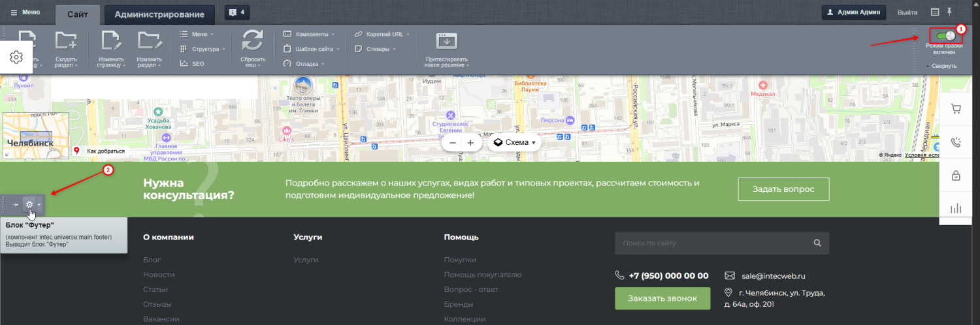Zoom in the map with plus button
The image size is (980, 325).
coord(470,142)
